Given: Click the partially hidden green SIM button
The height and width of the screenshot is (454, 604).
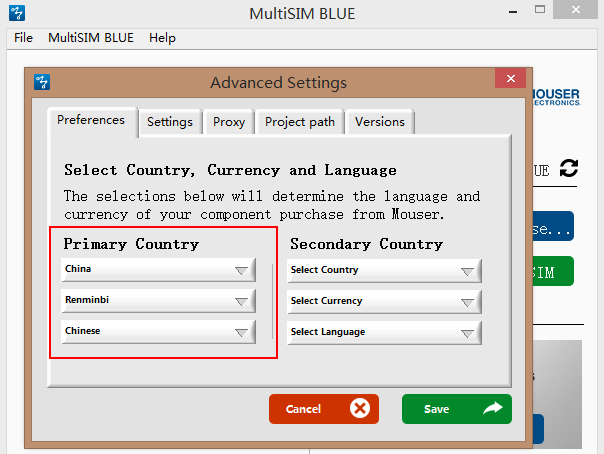Looking at the screenshot, I should pyautogui.click(x=553, y=271).
